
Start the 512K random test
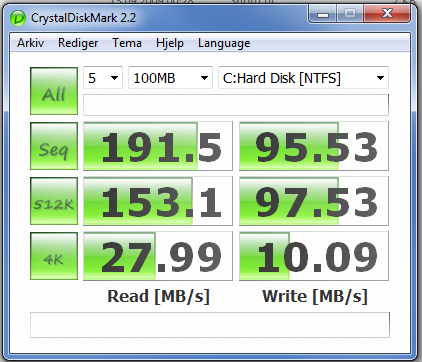(x=54, y=201)
